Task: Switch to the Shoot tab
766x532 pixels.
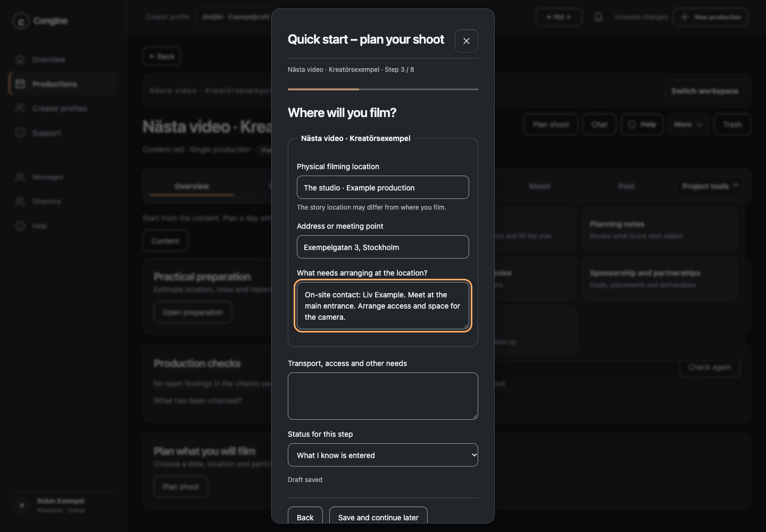Action: [x=539, y=186]
